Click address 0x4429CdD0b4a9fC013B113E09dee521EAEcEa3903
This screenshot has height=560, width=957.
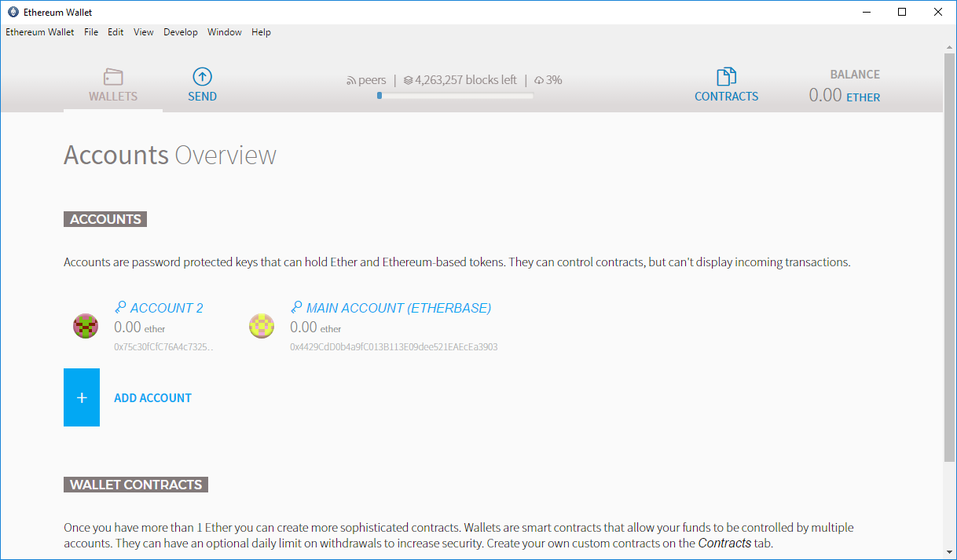(x=394, y=346)
